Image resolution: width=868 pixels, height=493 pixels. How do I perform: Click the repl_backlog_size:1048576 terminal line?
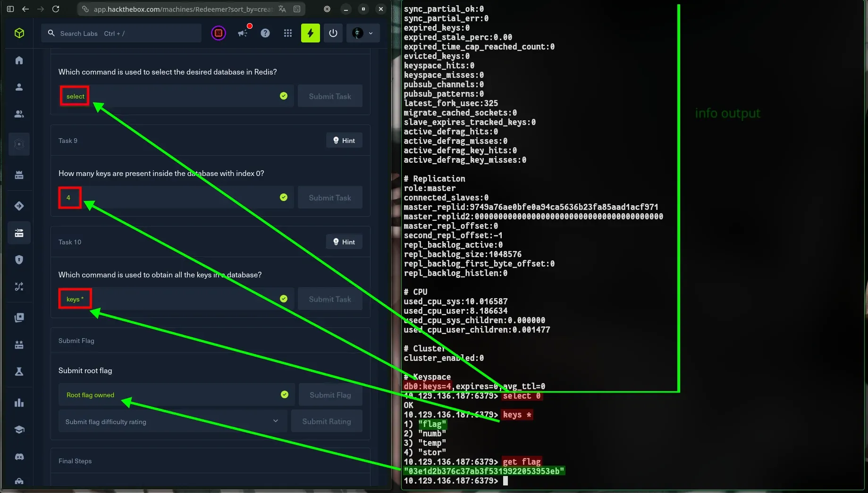(463, 254)
